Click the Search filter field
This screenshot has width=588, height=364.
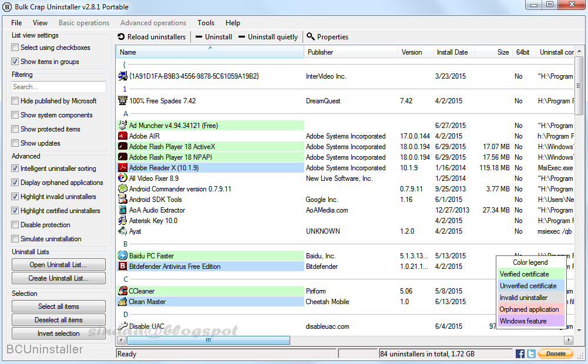point(59,86)
